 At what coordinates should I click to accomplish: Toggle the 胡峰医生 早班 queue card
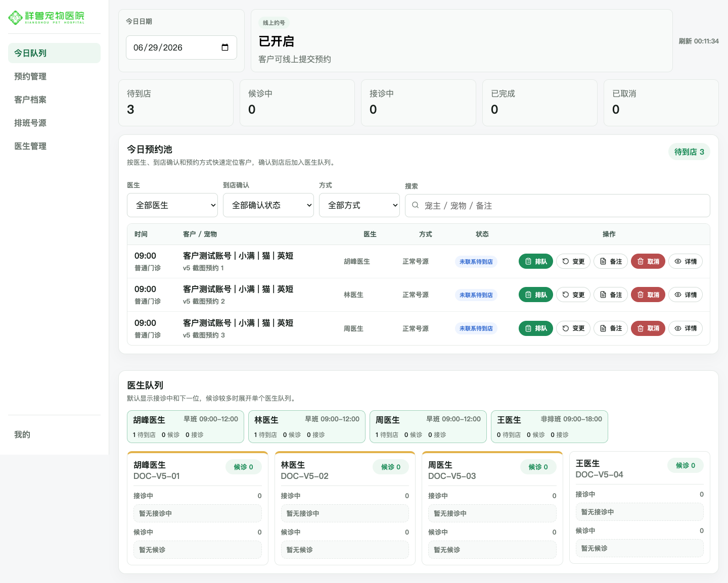tap(186, 426)
